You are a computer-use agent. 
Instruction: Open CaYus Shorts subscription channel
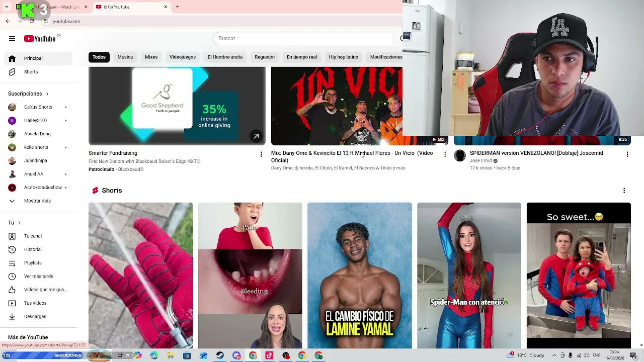(38, 107)
